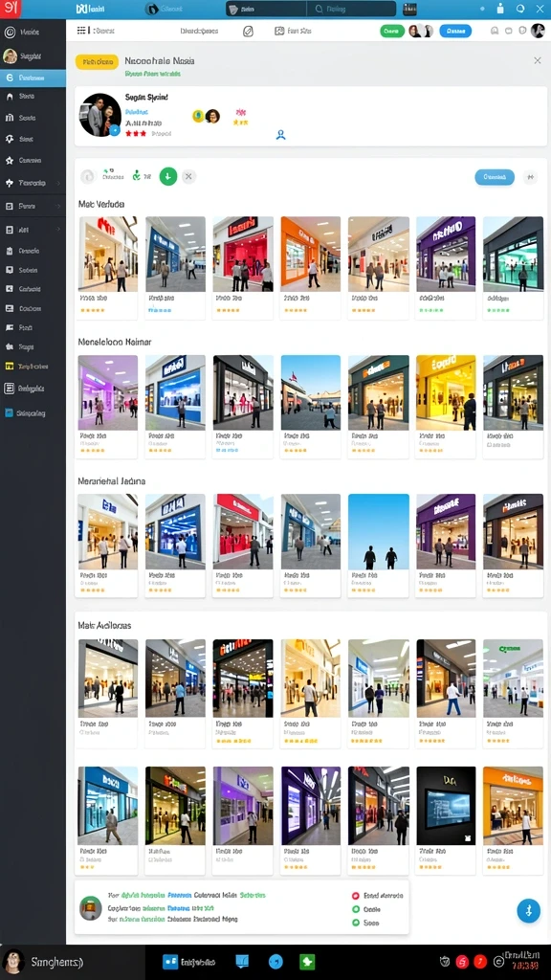Click the blue floating action button at bottom right
Image resolution: width=551 pixels, height=980 pixels.
(x=528, y=911)
